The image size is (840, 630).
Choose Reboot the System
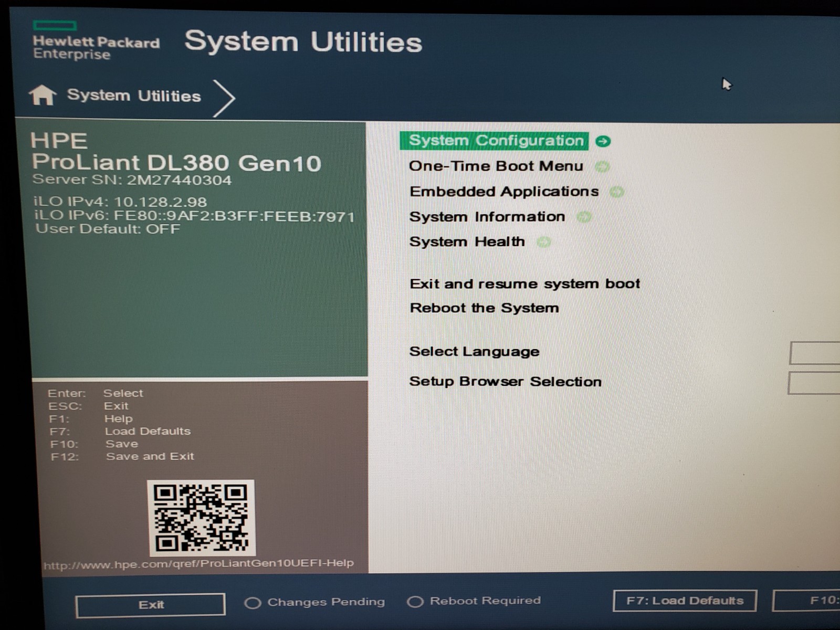tap(484, 308)
